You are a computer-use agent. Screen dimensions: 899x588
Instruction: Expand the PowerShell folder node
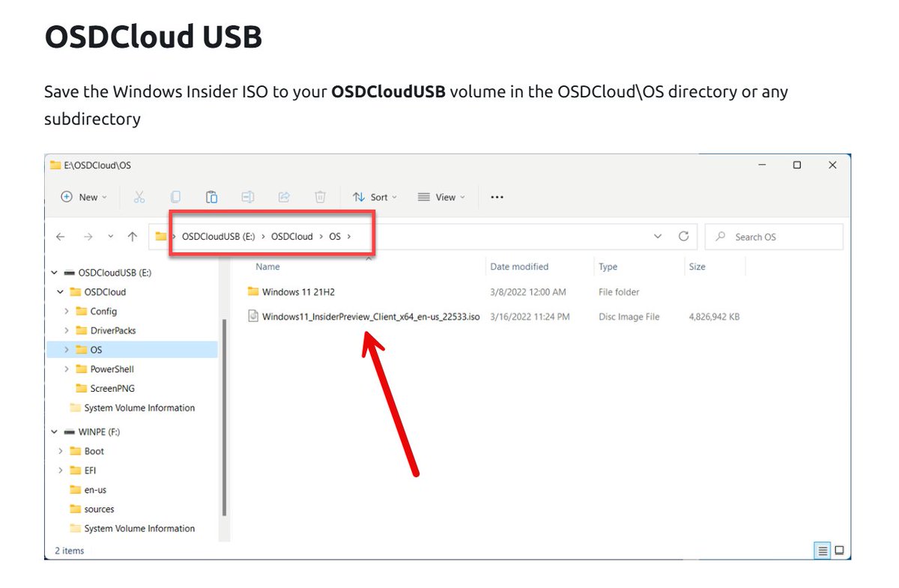pyautogui.click(x=67, y=369)
